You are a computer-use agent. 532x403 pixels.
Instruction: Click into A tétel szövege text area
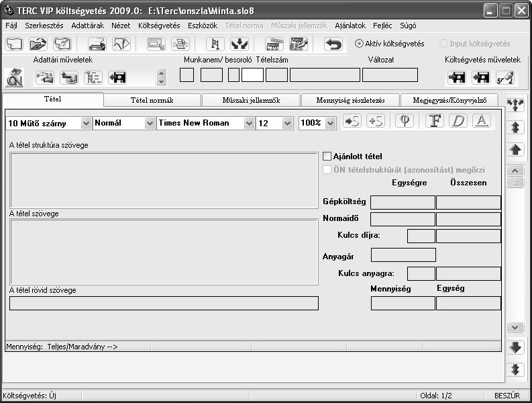164,252
